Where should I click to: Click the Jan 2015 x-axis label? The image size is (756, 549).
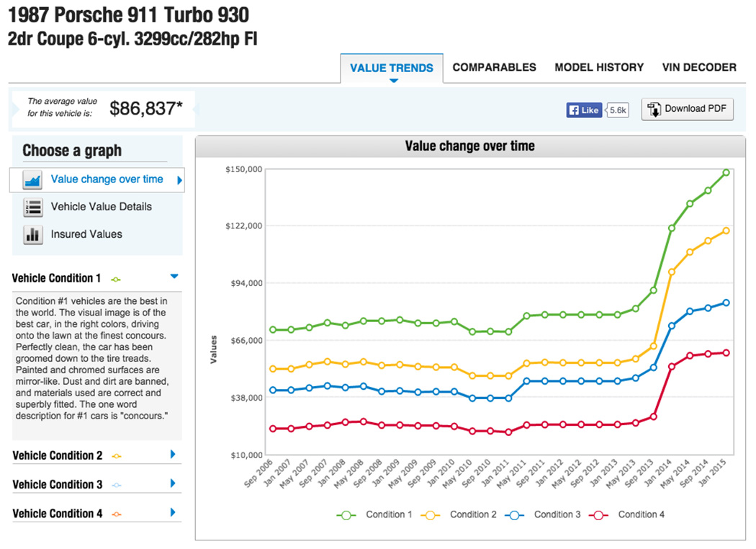pyautogui.click(x=711, y=473)
